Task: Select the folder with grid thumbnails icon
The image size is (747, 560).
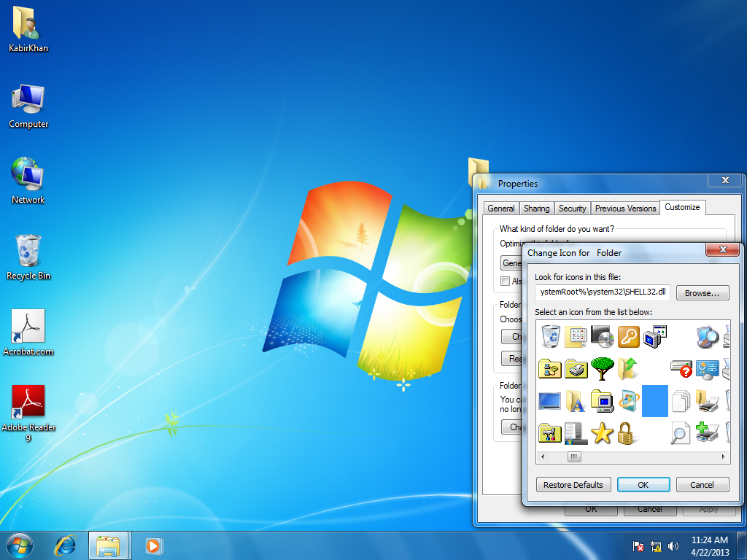Action: tap(576, 337)
